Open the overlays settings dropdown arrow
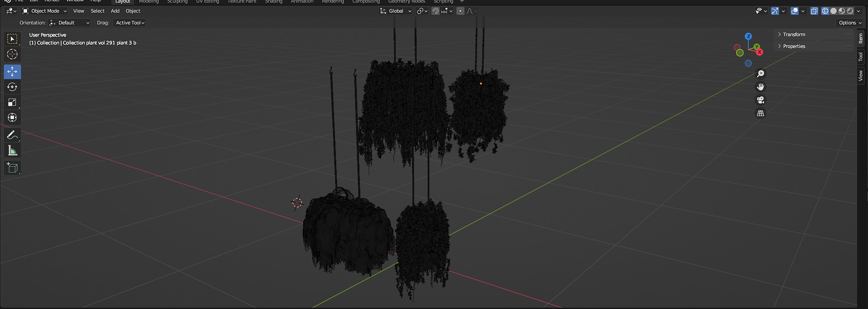 point(803,11)
